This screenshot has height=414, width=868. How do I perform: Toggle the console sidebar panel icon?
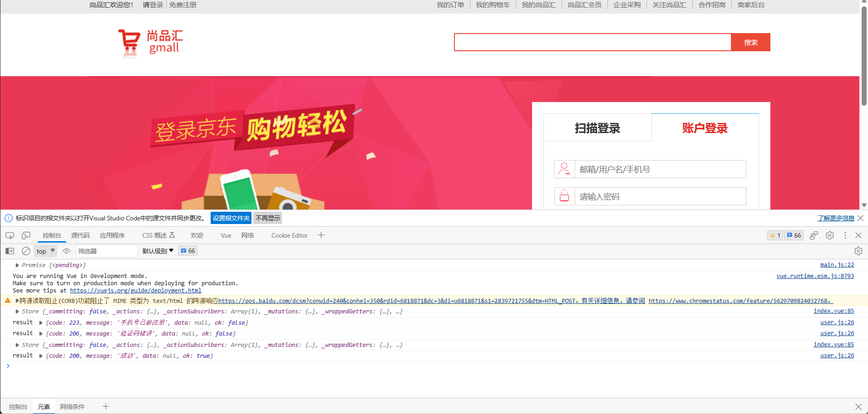coord(10,251)
